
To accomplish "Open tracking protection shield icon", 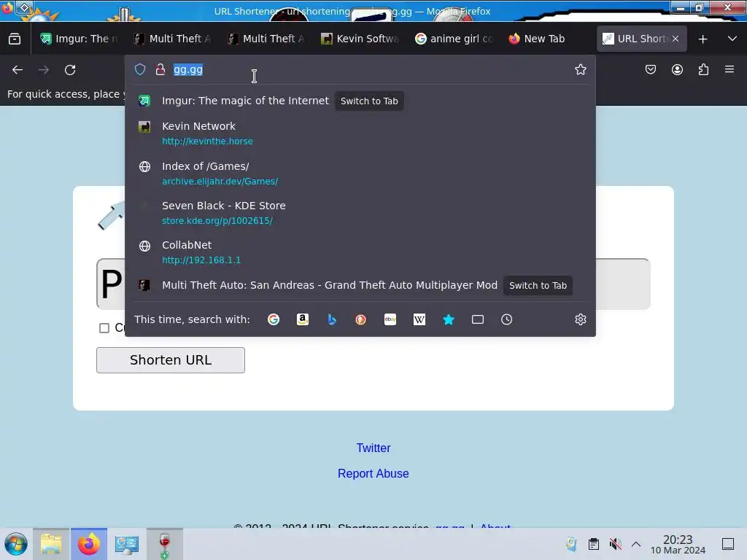I will pyautogui.click(x=140, y=69).
